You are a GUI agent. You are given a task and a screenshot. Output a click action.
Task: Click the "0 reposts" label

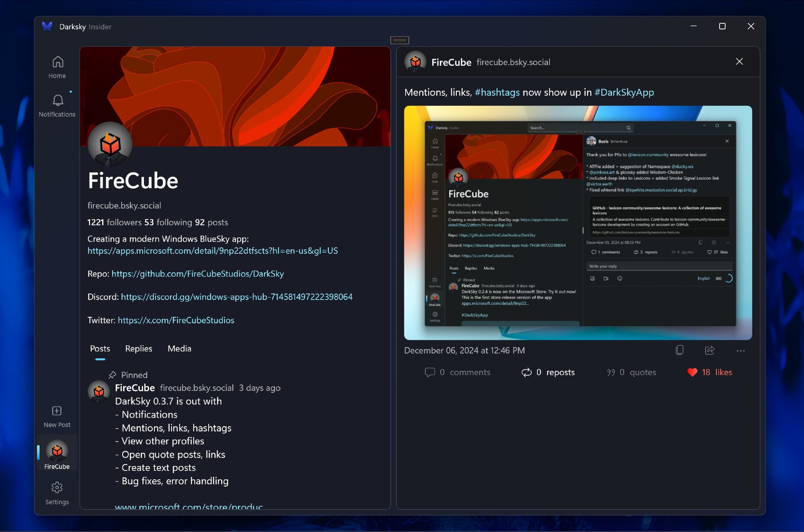pos(555,372)
